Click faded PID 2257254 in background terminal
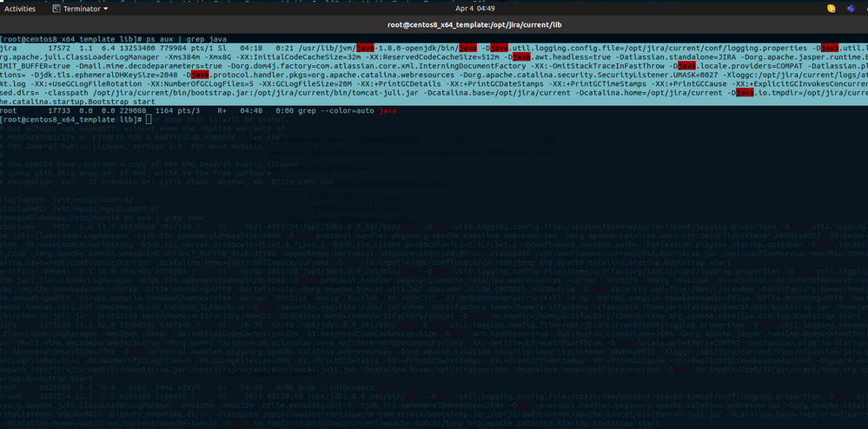Screen dimensions: 868x429 click(x=56, y=396)
